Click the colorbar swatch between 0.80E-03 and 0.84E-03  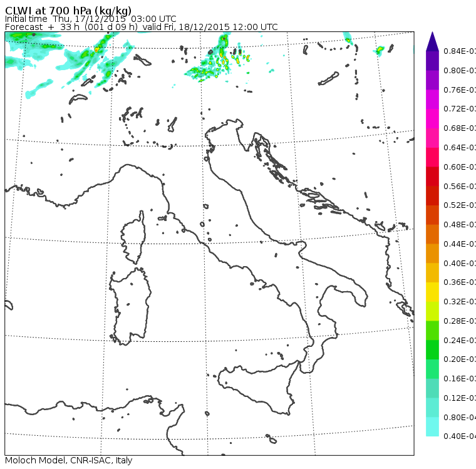432,61
